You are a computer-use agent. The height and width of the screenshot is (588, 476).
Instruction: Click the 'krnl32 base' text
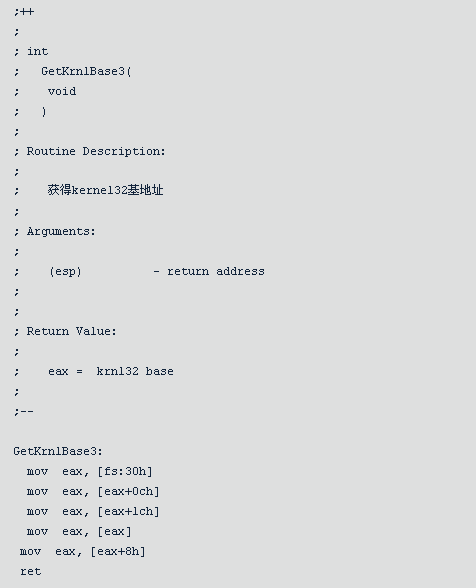pos(135,371)
